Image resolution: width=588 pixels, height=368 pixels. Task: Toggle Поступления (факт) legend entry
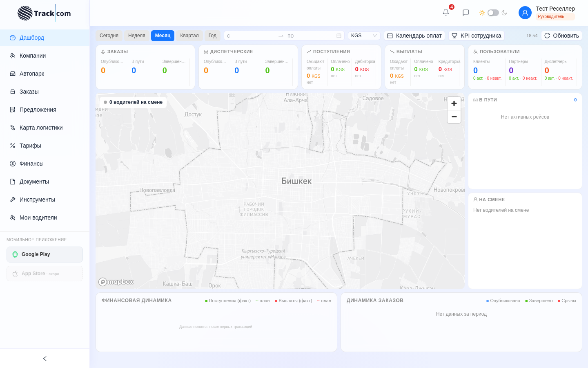[228, 301]
